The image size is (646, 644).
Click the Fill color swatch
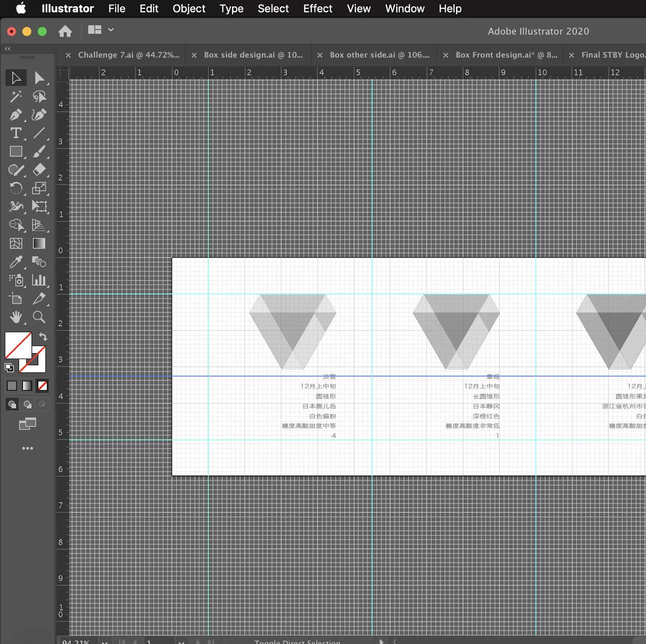pos(18,345)
